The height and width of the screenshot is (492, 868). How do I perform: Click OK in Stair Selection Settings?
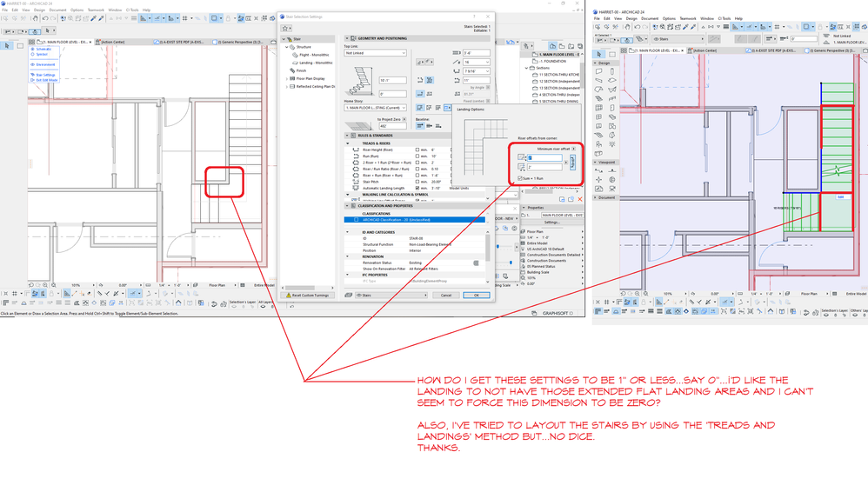pos(476,295)
